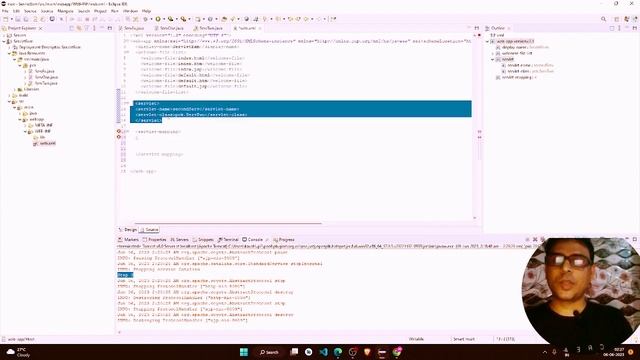
Task: Collapse the servlet node in Outline
Action: (493, 59)
